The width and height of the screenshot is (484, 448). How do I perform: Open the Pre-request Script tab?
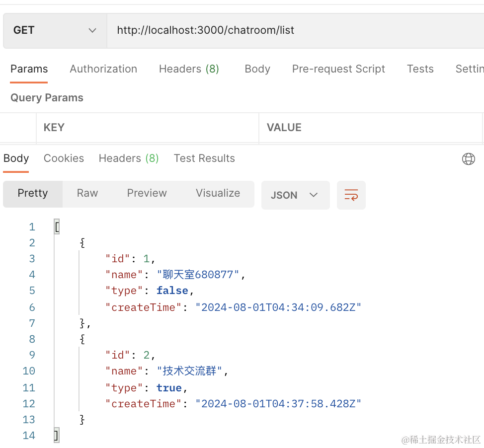point(338,69)
